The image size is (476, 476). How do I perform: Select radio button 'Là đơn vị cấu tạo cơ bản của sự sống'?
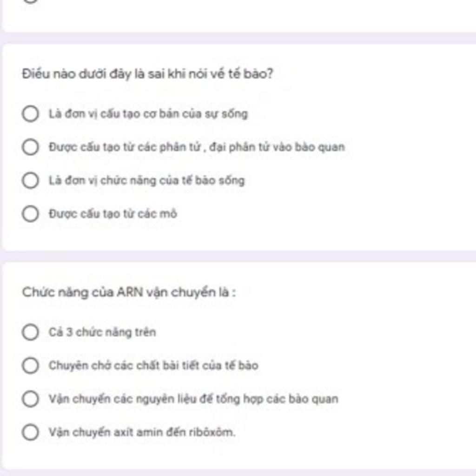pos(30,114)
